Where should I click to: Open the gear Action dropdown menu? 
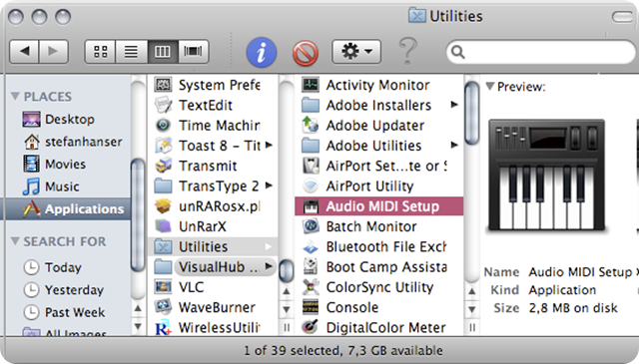pyautogui.click(x=356, y=52)
